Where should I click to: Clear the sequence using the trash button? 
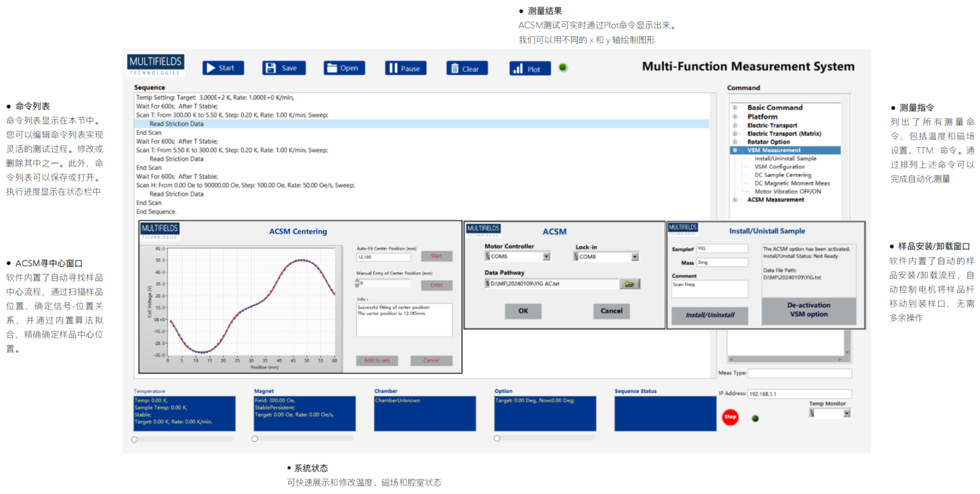pos(466,69)
